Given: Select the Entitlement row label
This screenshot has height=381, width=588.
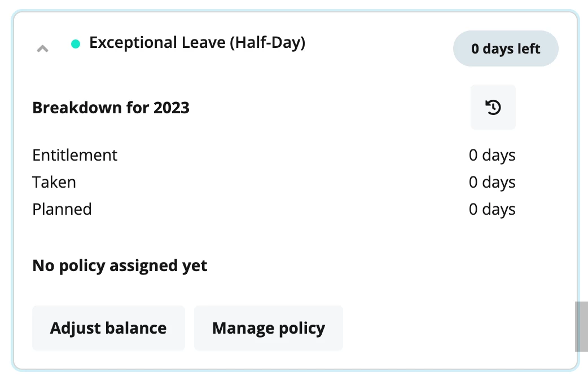Looking at the screenshot, I should pos(75,155).
